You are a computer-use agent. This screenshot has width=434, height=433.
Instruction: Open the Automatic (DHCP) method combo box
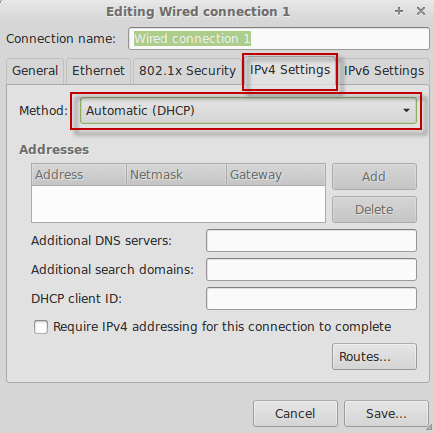[248, 111]
